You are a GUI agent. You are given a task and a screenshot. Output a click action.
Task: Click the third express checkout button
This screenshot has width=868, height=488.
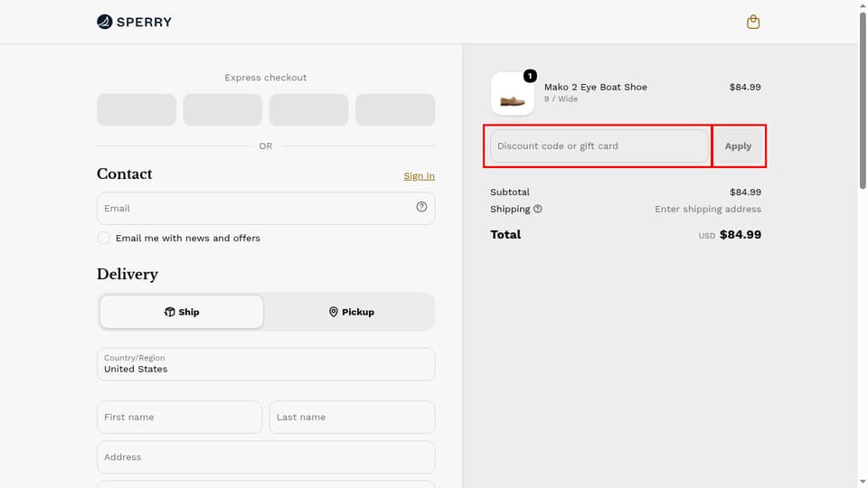click(x=309, y=109)
